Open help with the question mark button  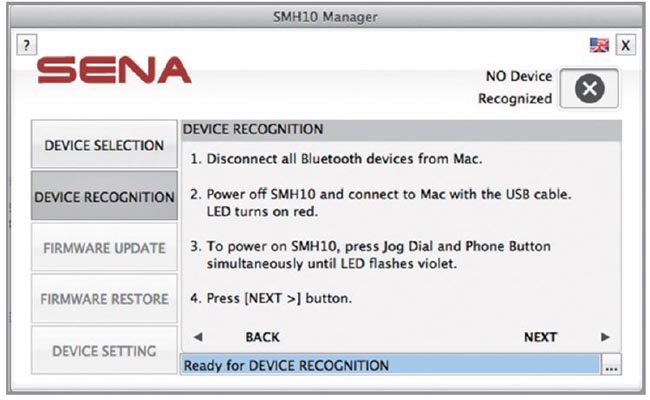27,44
